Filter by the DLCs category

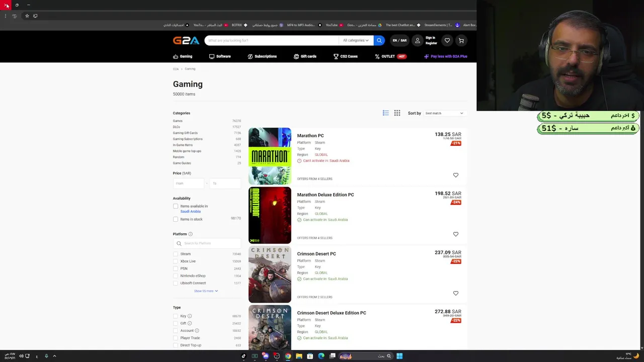click(176, 127)
